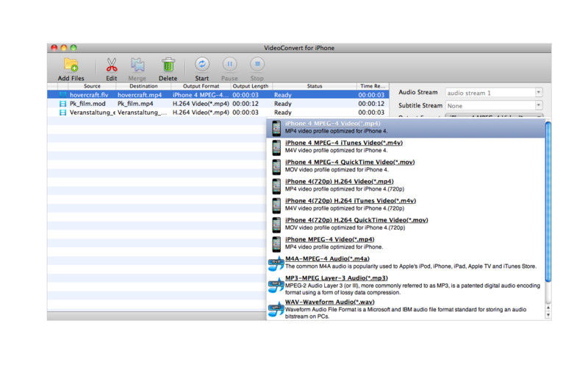Click iPhone icon beside iPhone 4(720p) H.264 iTunes Video

276,205
